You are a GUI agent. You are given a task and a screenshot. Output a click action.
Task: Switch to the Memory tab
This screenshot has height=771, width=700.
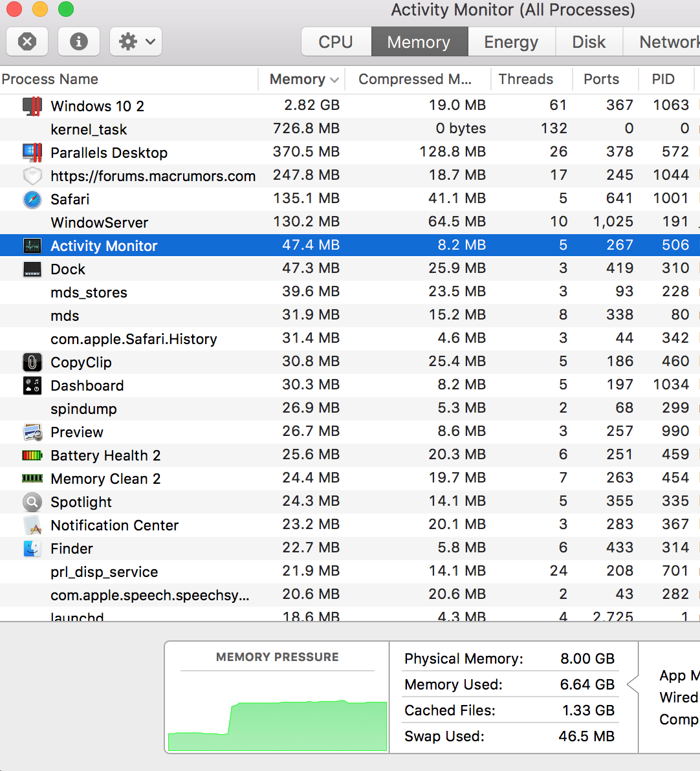pos(419,42)
